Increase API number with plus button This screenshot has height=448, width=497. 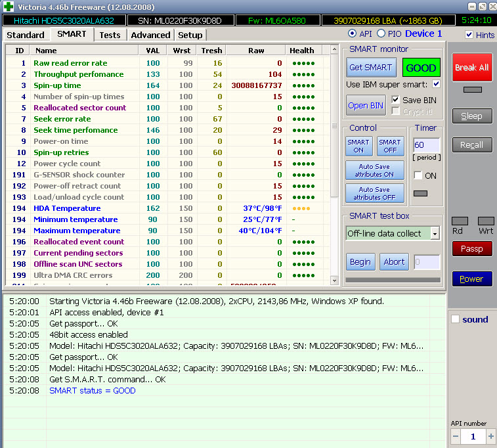pos(491,437)
